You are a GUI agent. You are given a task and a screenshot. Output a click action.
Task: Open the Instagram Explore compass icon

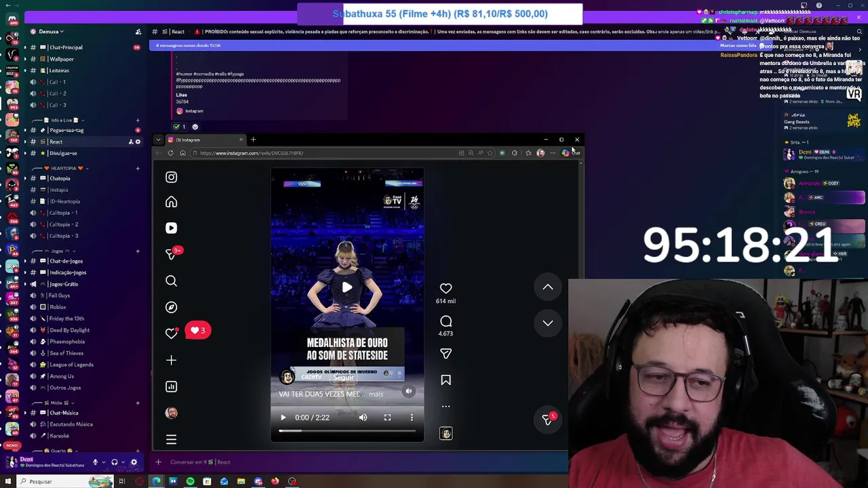pyautogui.click(x=171, y=307)
